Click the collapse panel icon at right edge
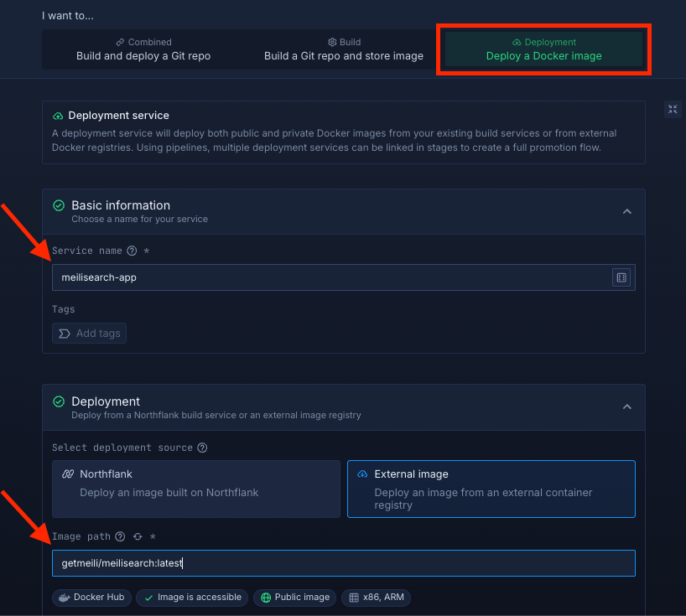Viewport: 686px width, 616px height. click(x=673, y=110)
